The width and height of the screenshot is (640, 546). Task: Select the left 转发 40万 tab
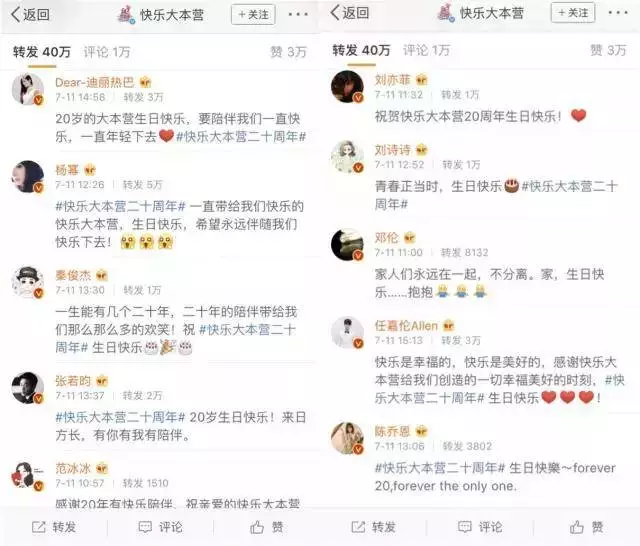[42, 52]
